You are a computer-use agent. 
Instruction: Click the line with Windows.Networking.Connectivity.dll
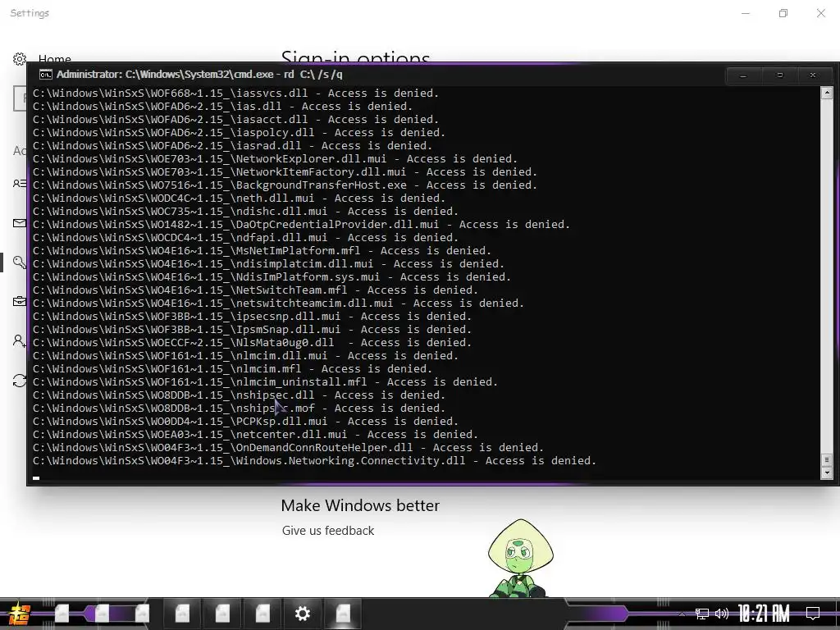pos(314,461)
